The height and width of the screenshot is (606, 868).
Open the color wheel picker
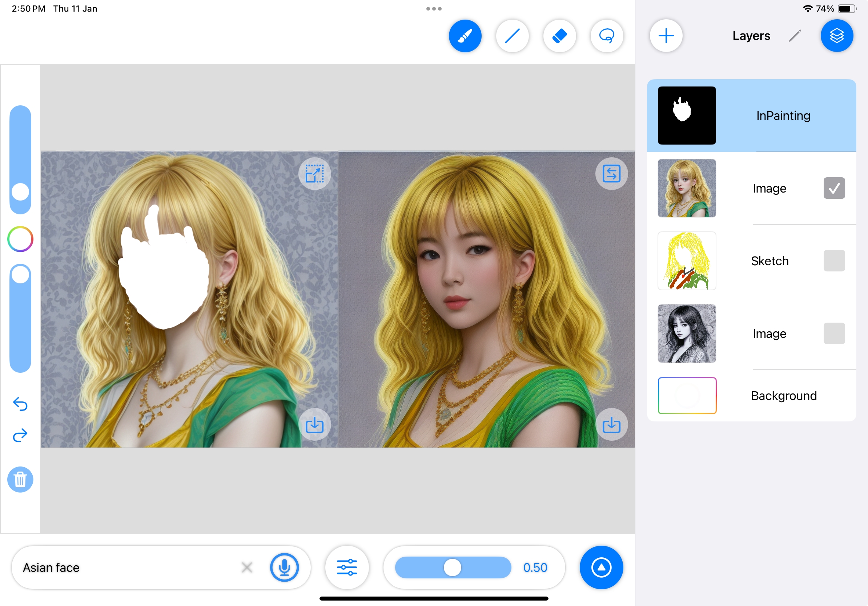[20, 239]
